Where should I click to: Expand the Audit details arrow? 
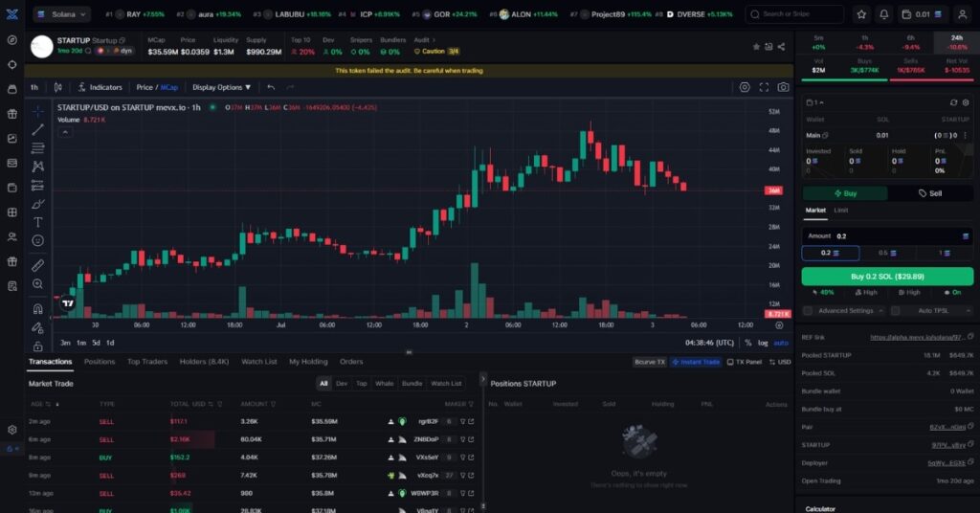434,40
